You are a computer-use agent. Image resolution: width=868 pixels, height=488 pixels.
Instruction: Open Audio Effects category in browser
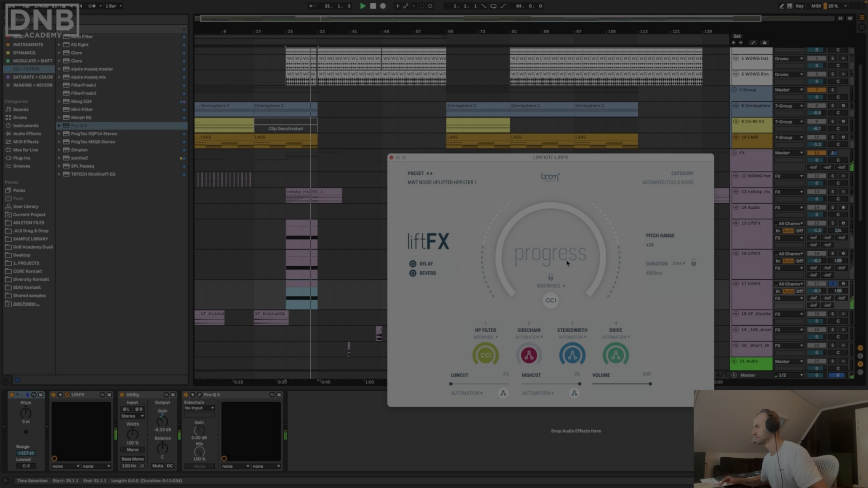[27, 134]
